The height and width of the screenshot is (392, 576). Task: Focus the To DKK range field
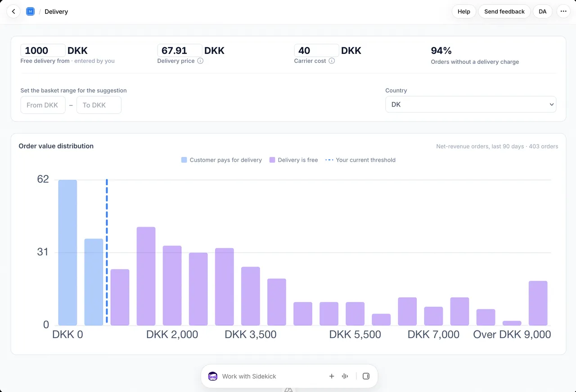pyautogui.click(x=99, y=105)
